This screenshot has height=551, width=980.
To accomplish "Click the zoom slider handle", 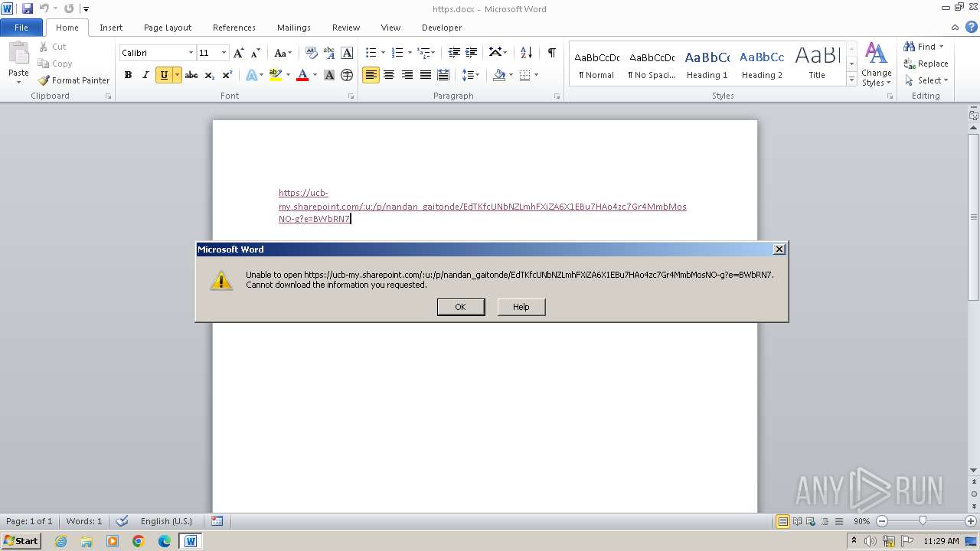I will [923, 521].
